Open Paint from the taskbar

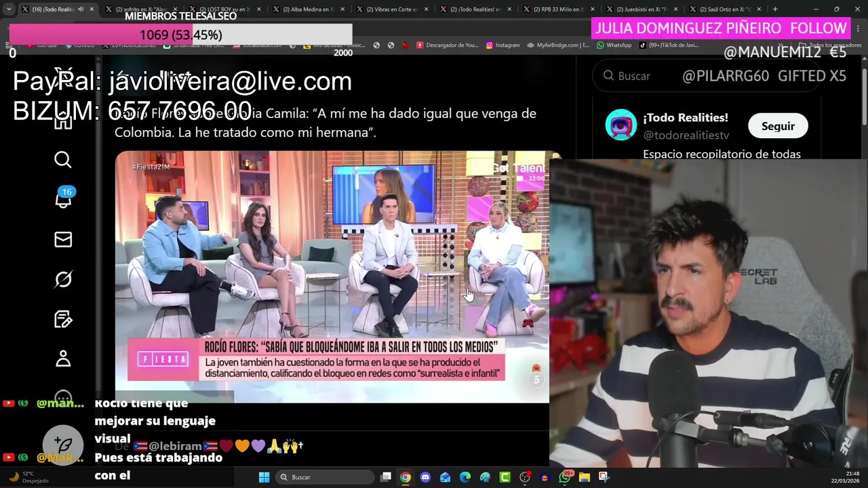point(485,477)
